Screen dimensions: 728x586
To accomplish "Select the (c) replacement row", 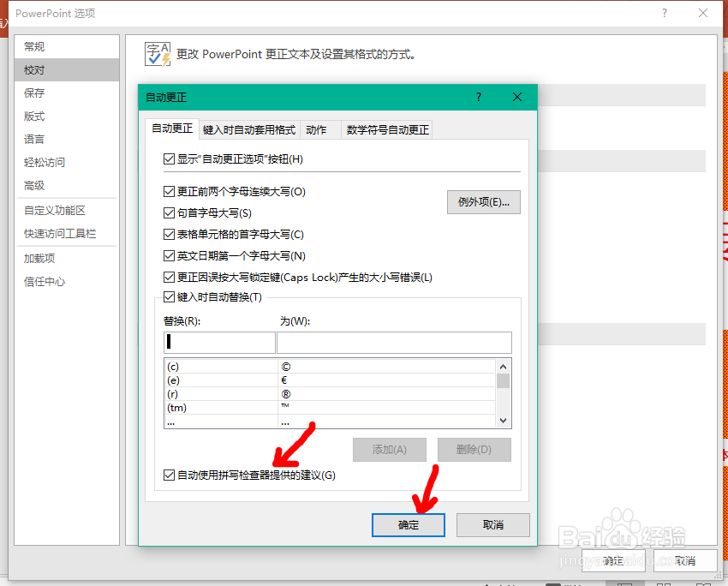I will click(x=330, y=367).
